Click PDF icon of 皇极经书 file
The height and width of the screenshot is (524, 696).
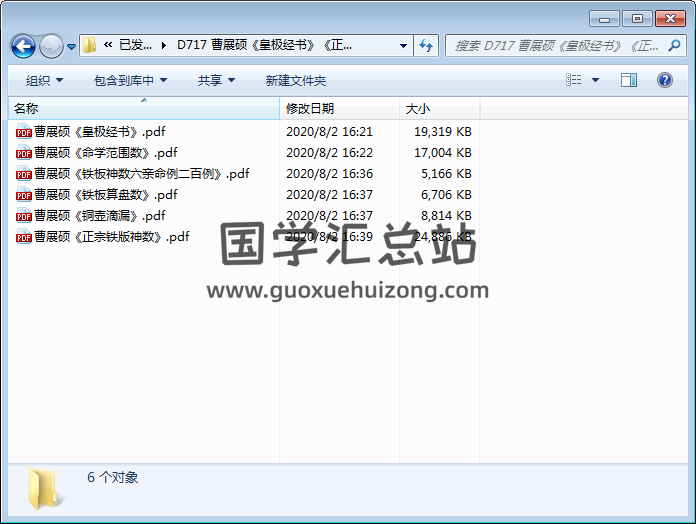[x=23, y=132]
